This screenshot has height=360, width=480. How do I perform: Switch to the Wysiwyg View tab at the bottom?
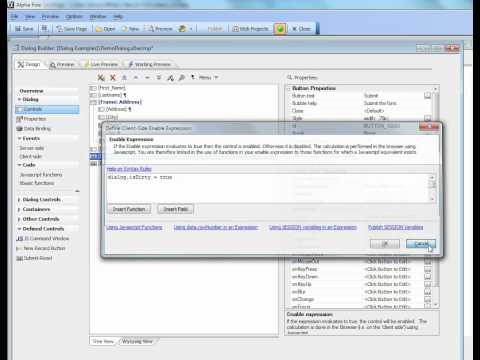coord(137,341)
